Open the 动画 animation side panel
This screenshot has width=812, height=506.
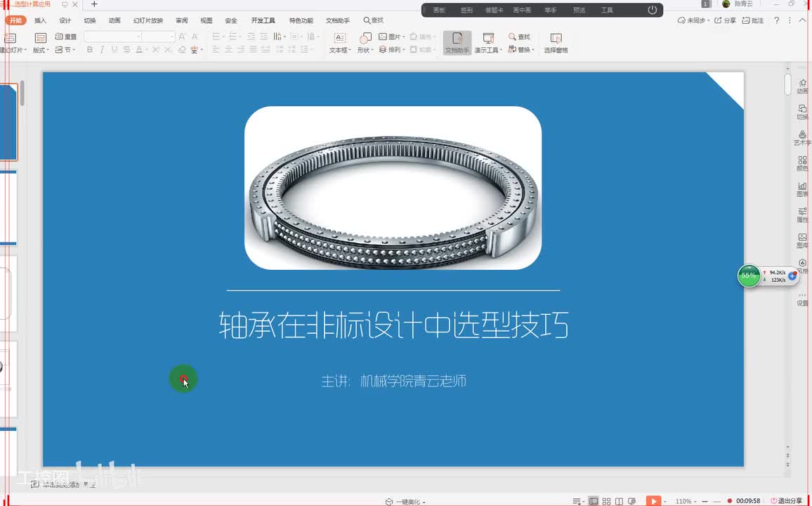[802, 86]
